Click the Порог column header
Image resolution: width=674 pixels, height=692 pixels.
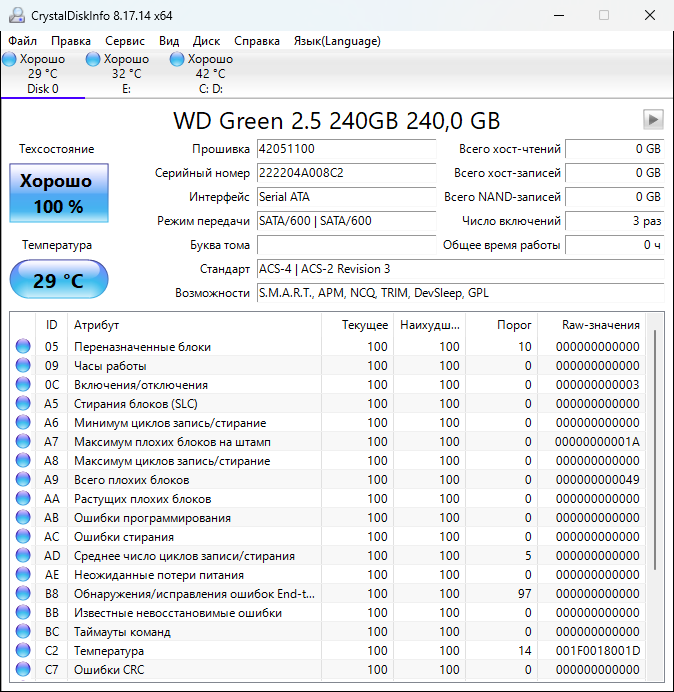[501, 325]
